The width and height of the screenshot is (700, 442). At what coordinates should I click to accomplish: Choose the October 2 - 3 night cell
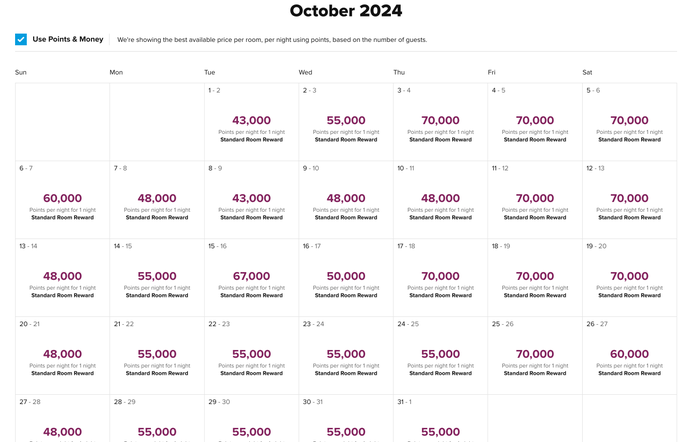[x=346, y=122]
